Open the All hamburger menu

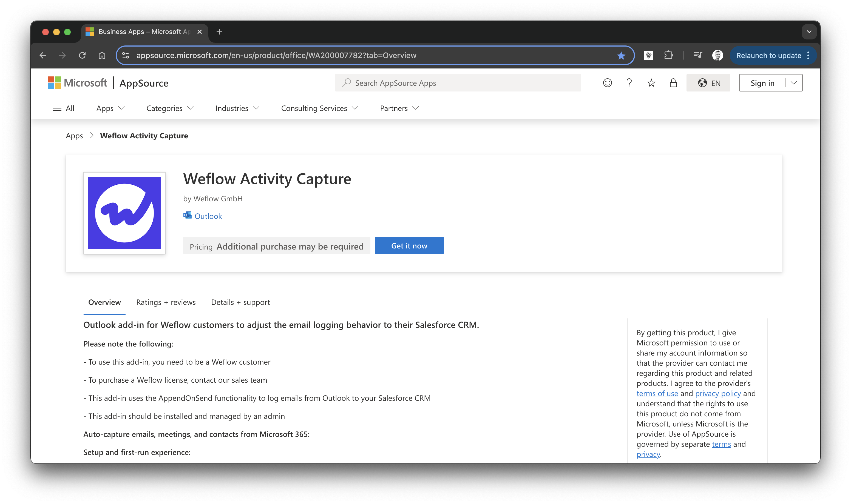63,108
